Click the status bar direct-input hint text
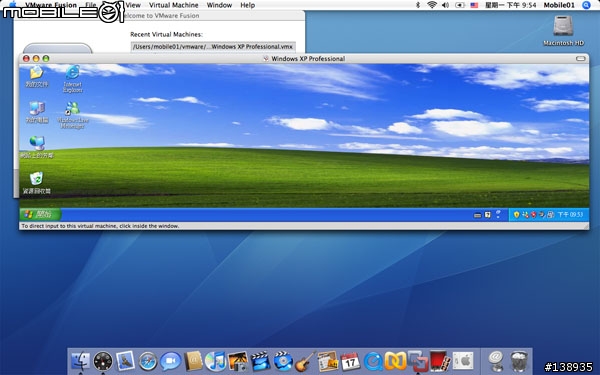The width and height of the screenshot is (600, 375). point(100,226)
